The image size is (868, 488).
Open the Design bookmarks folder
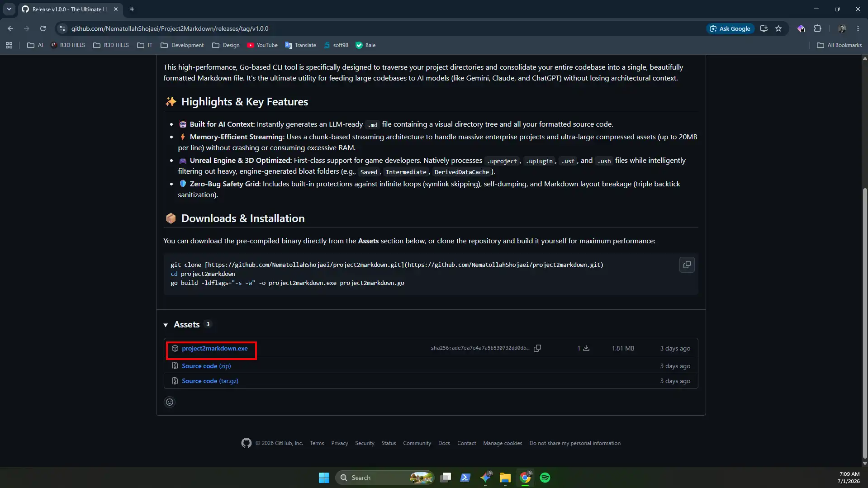pos(226,45)
